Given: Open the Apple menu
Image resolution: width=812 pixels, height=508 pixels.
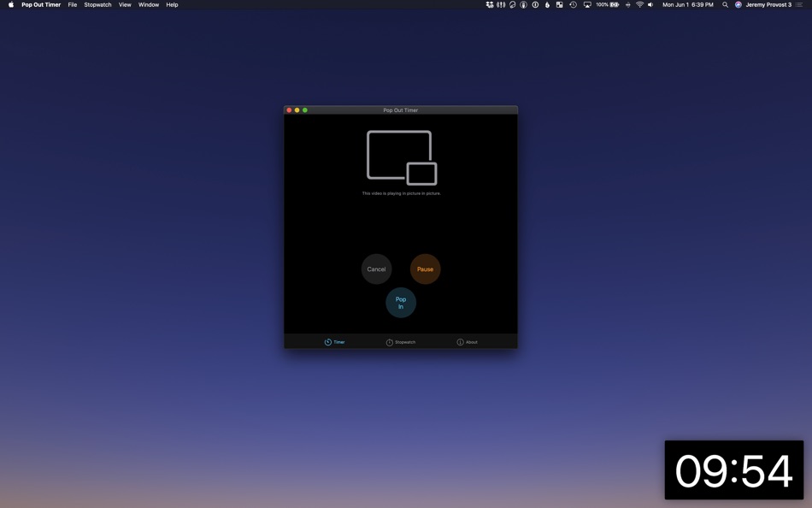Looking at the screenshot, I should click(11, 4).
